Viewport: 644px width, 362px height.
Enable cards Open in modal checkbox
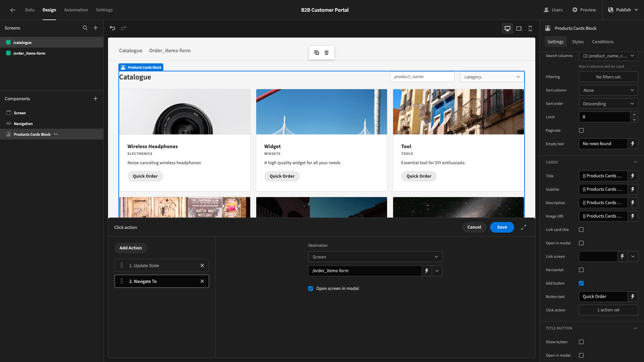(581, 243)
